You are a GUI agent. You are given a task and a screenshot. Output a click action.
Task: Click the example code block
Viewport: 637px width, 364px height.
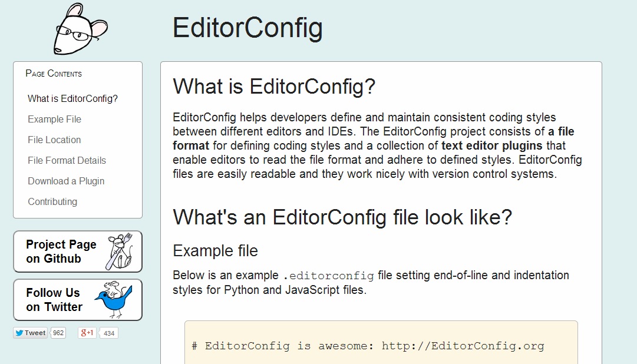click(381, 342)
